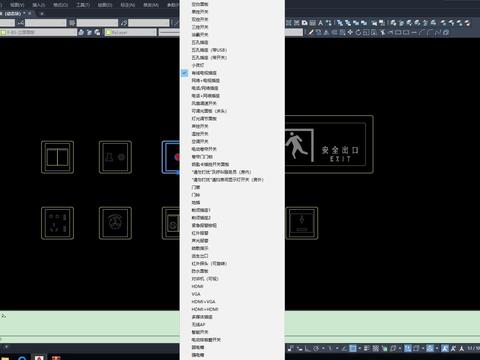Open the ByLayer color dropdown
This screenshot has height=360, width=480.
click(130, 32)
